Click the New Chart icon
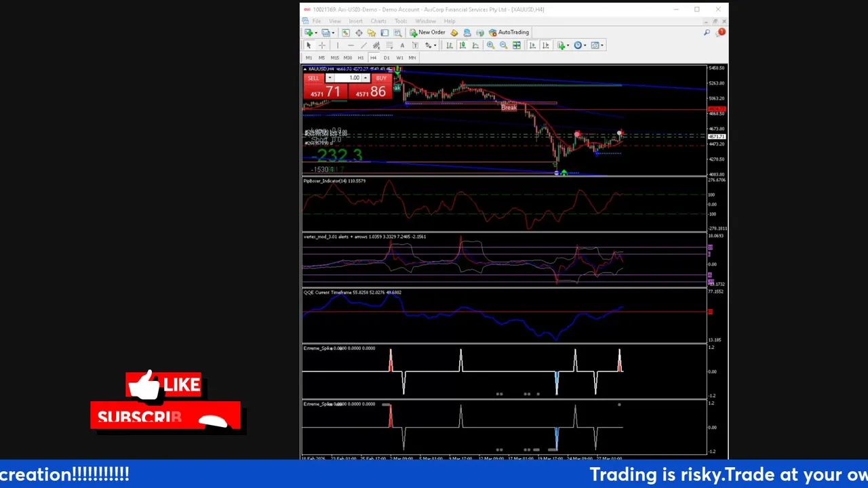Image resolution: width=868 pixels, height=488 pixels. (308, 33)
